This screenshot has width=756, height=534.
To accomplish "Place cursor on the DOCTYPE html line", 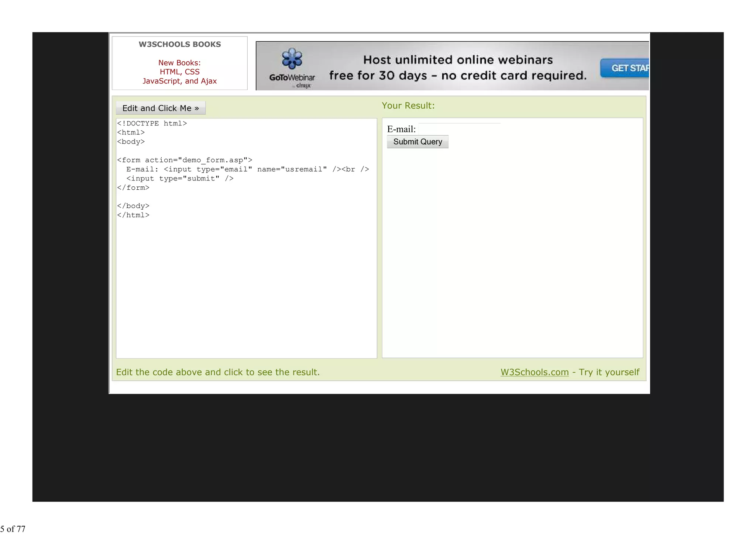I will pos(152,124).
